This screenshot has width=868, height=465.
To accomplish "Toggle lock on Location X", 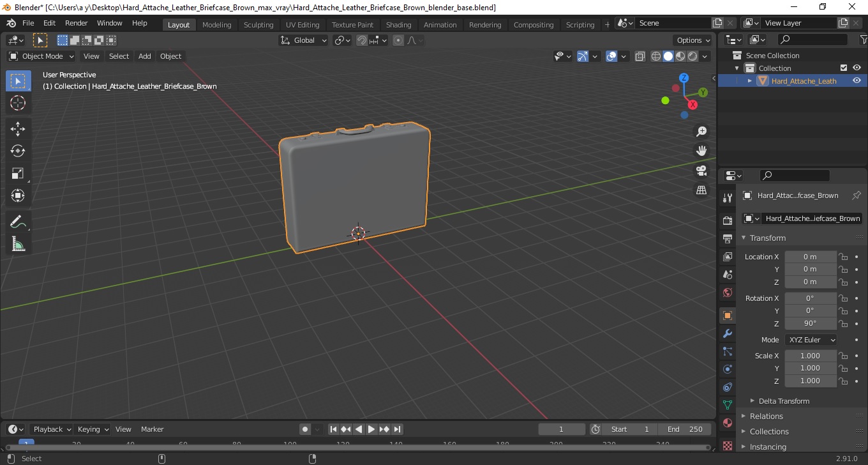I will [843, 257].
